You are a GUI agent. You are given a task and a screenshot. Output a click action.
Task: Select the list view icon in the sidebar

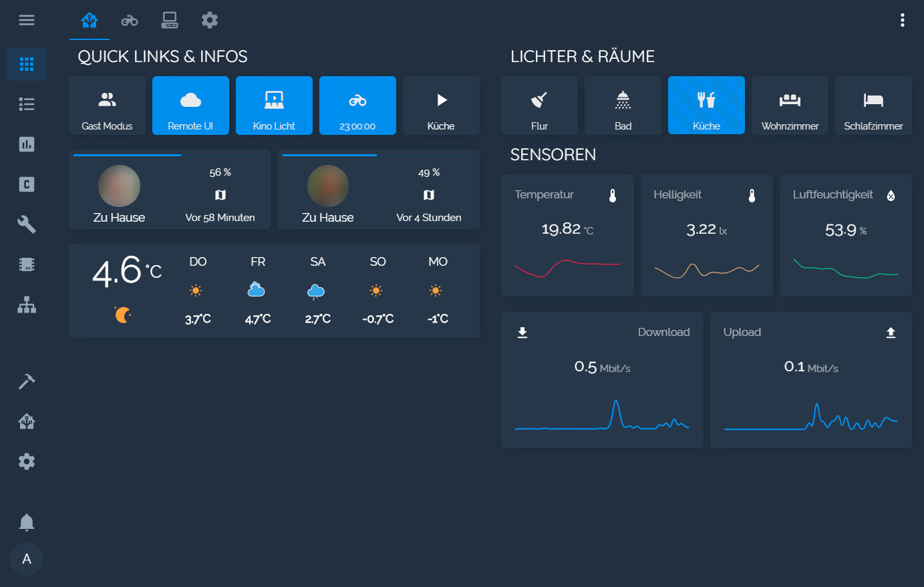click(x=27, y=104)
